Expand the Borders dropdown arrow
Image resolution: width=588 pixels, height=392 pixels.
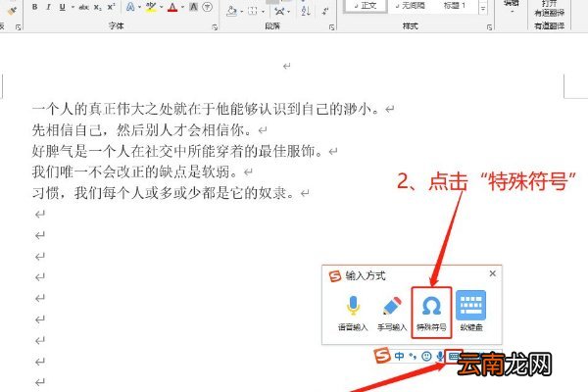pyautogui.click(x=263, y=12)
